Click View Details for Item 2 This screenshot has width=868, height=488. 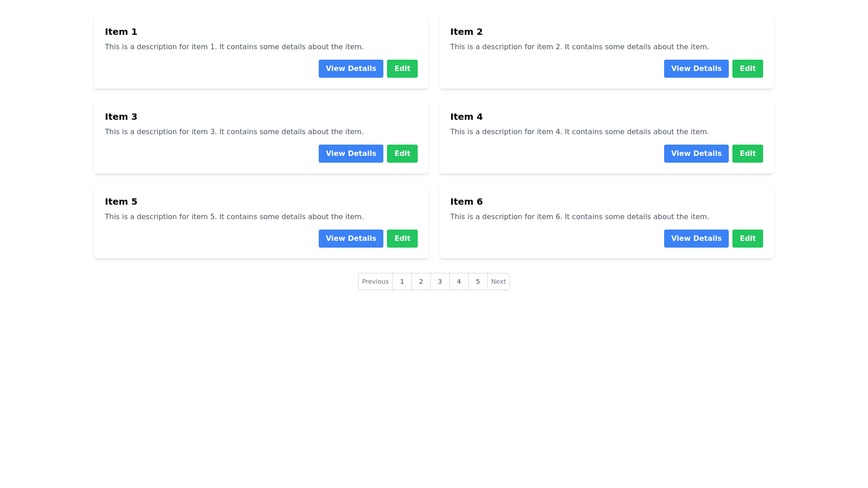(x=696, y=68)
